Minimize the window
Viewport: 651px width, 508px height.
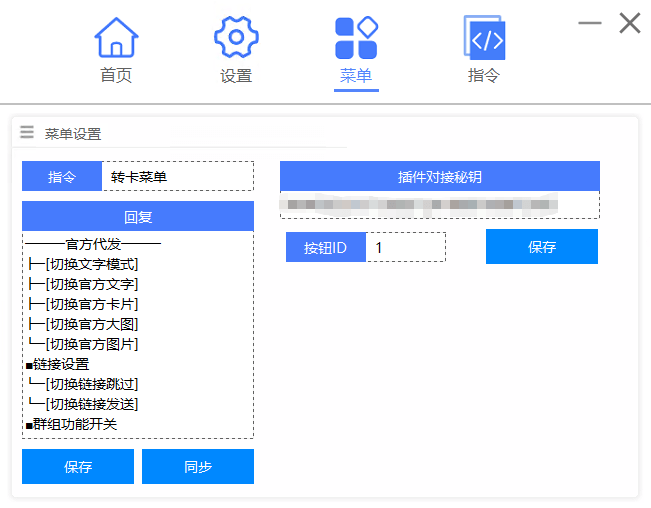coord(590,23)
